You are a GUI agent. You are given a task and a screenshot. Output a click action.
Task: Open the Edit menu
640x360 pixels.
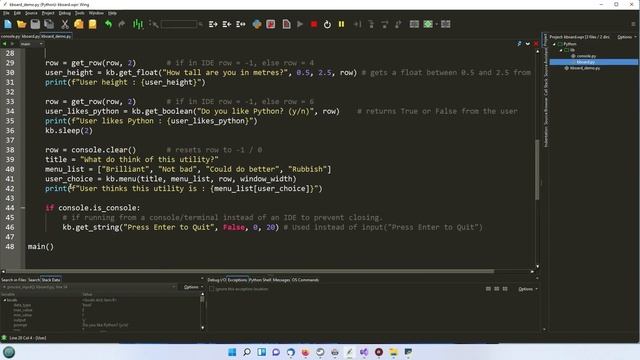point(17,13)
